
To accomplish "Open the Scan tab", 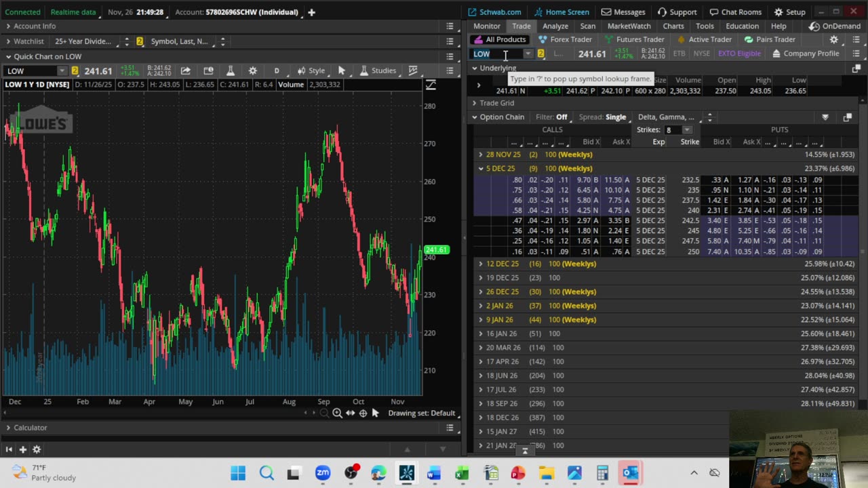I will pyautogui.click(x=588, y=26).
